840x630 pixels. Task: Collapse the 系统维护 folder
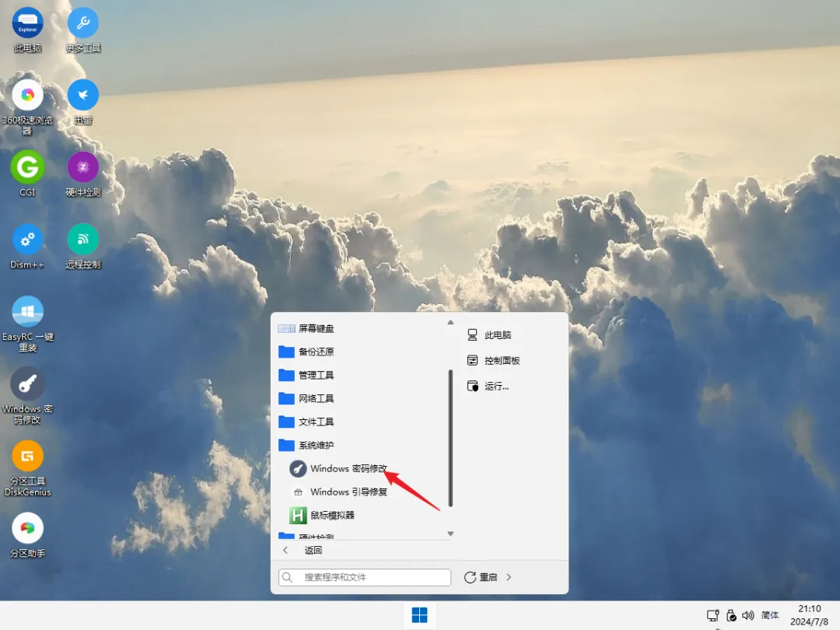(362, 445)
